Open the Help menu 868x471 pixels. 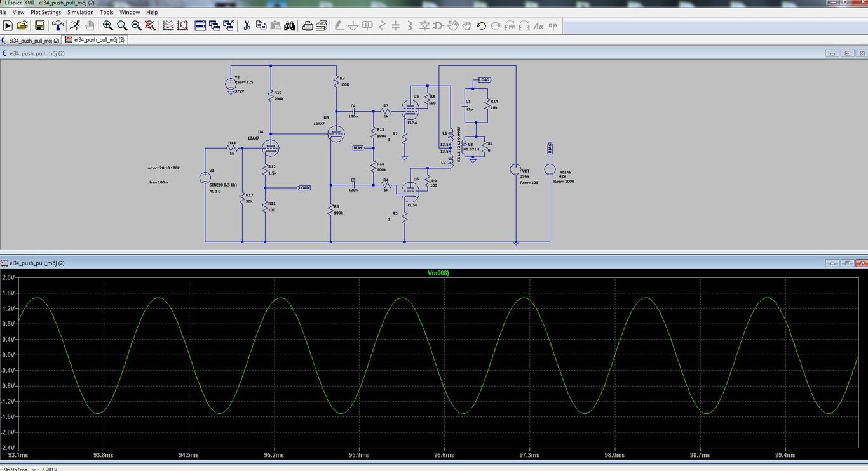click(x=152, y=12)
